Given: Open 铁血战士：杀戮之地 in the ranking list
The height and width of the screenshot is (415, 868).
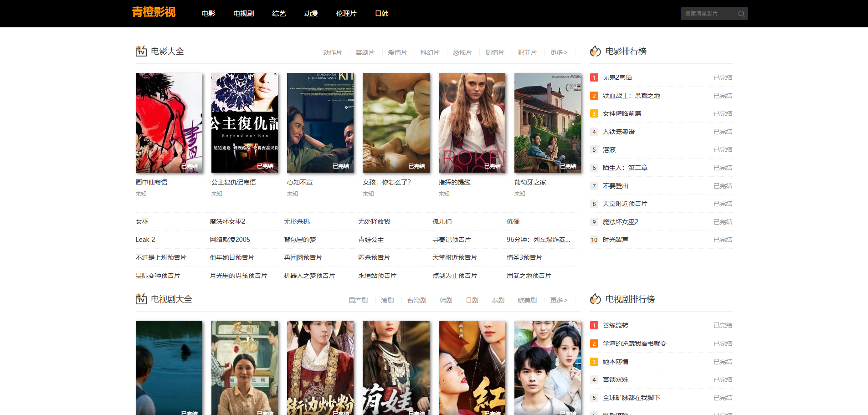Looking at the screenshot, I should pos(631,96).
